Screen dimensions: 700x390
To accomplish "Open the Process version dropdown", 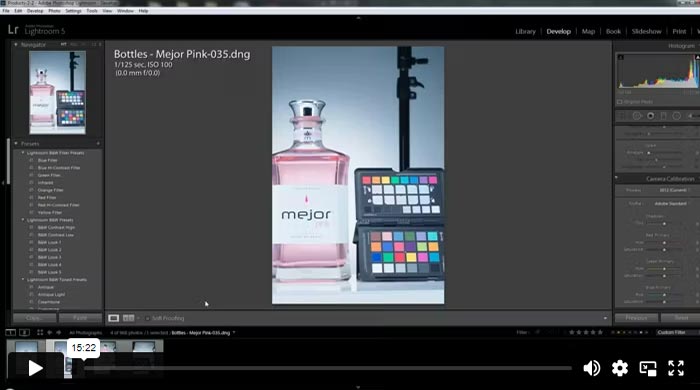I will pyautogui.click(x=674, y=190).
